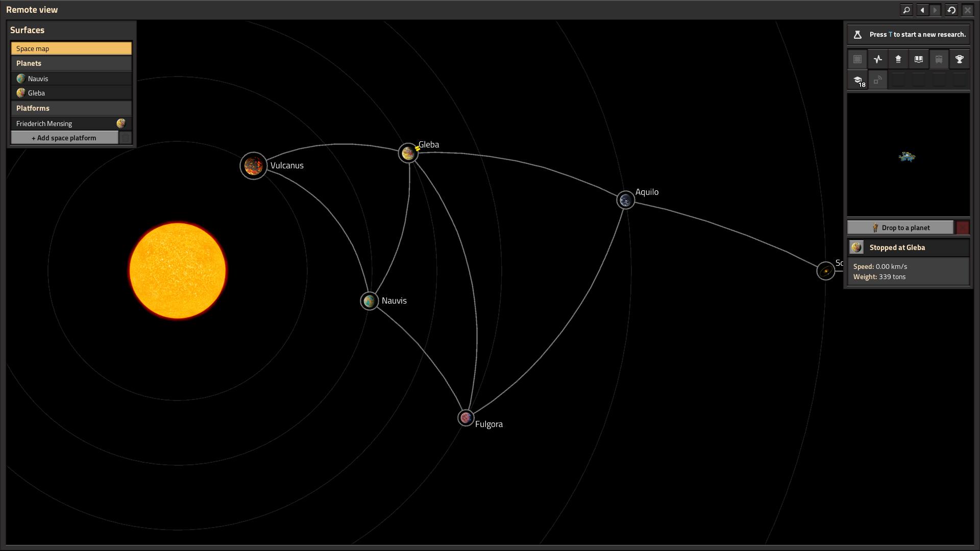Click the Drop to a planet button

tap(900, 228)
